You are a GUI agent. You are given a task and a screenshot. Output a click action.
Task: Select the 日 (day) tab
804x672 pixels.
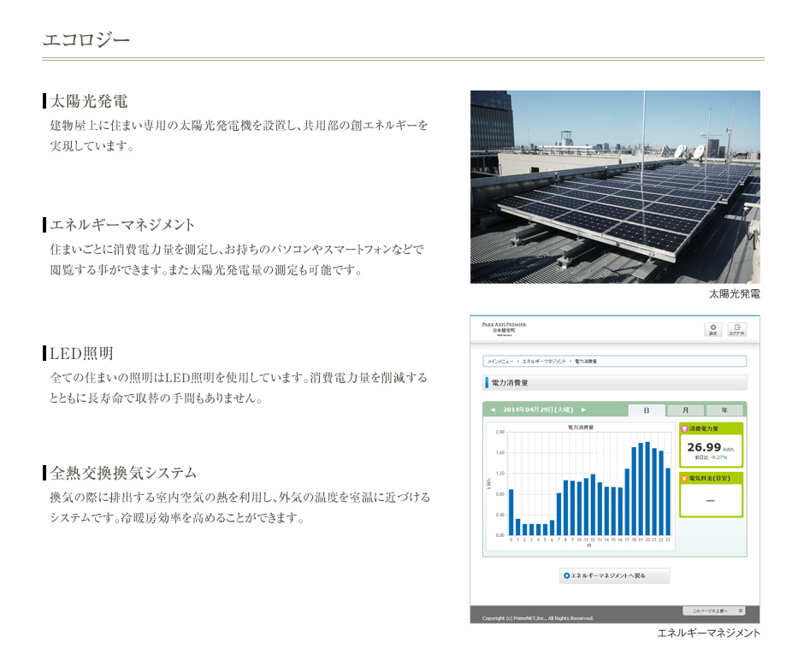tap(647, 410)
